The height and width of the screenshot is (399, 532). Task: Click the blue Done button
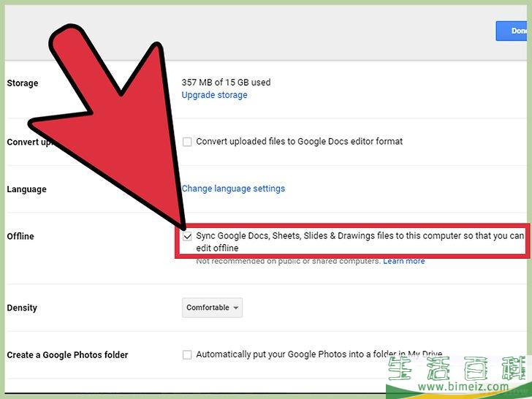point(513,31)
